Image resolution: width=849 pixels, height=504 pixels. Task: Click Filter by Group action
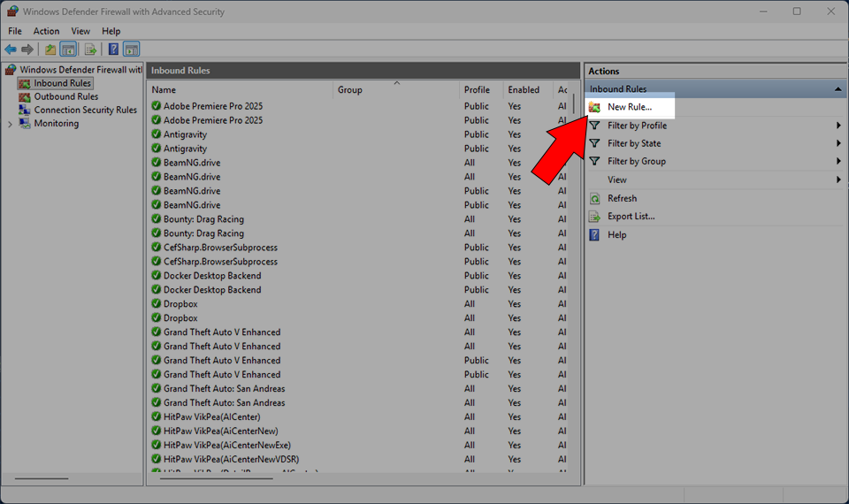pyautogui.click(x=637, y=161)
